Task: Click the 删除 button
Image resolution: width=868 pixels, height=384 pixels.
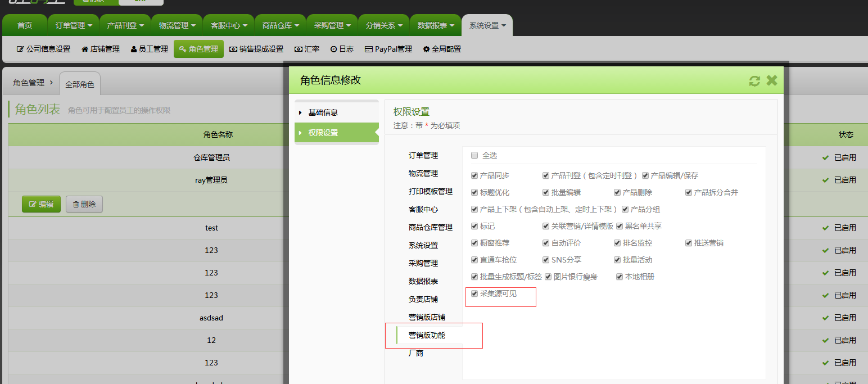Action: point(84,204)
